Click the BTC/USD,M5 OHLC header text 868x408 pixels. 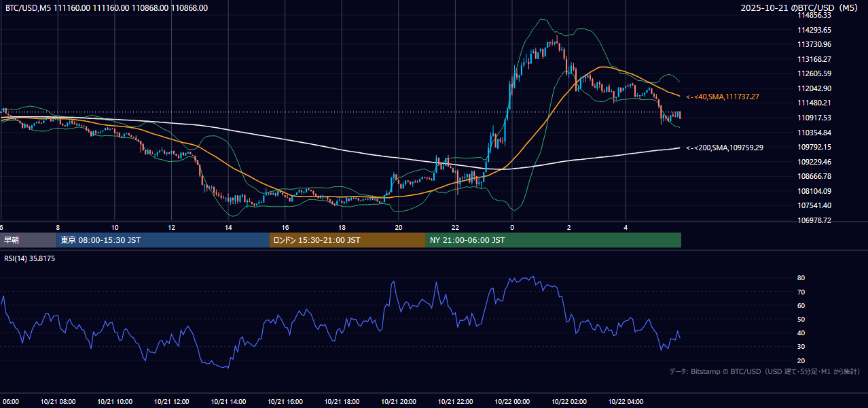pyautogui.click(x=107, y=7)
